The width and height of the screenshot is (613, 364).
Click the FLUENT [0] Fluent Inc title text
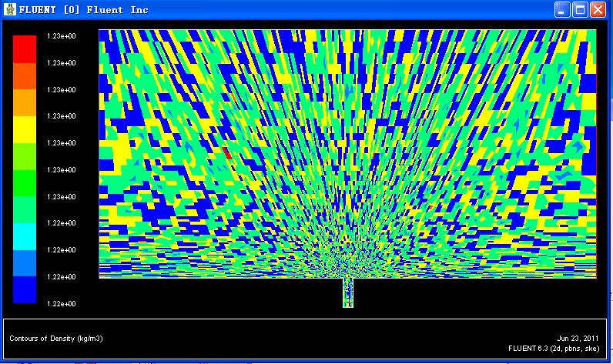click(x=84, y=10)
